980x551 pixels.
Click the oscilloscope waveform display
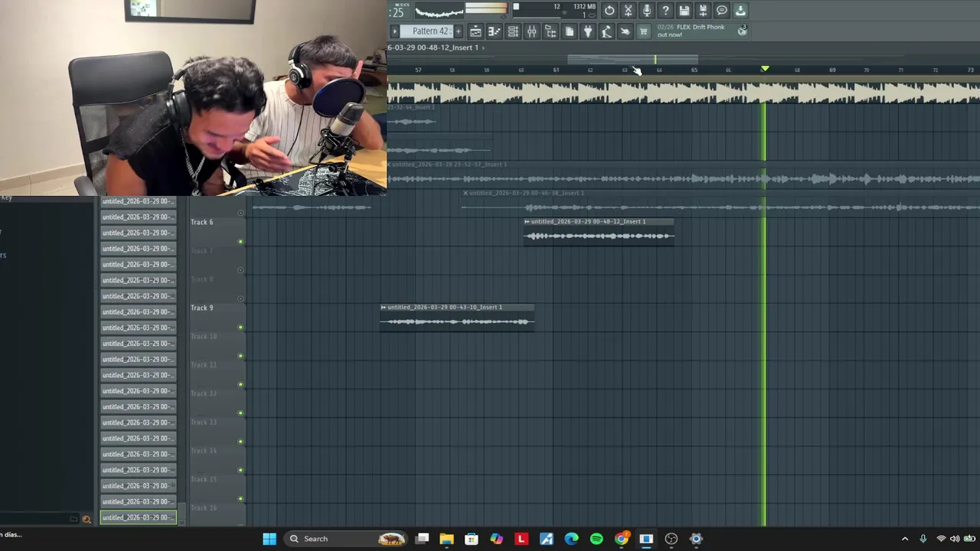click(439, 11)
